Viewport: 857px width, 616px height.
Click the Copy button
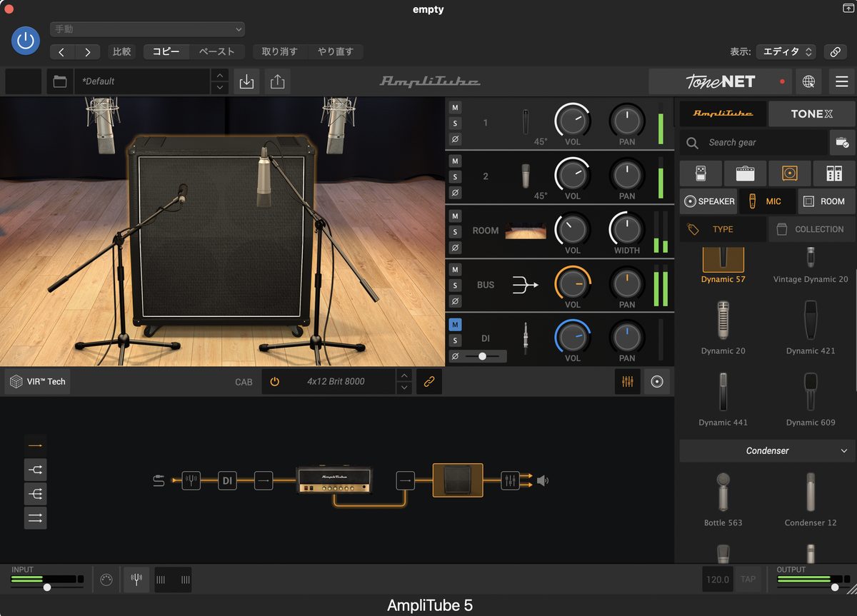[x=166, y=51]
